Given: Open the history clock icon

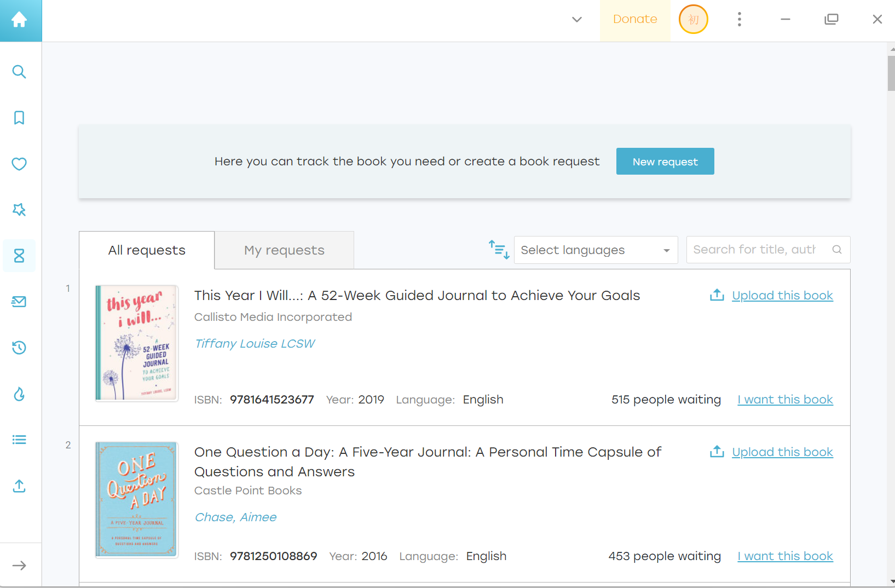Looking at the screenshot, I should [19, 348].
